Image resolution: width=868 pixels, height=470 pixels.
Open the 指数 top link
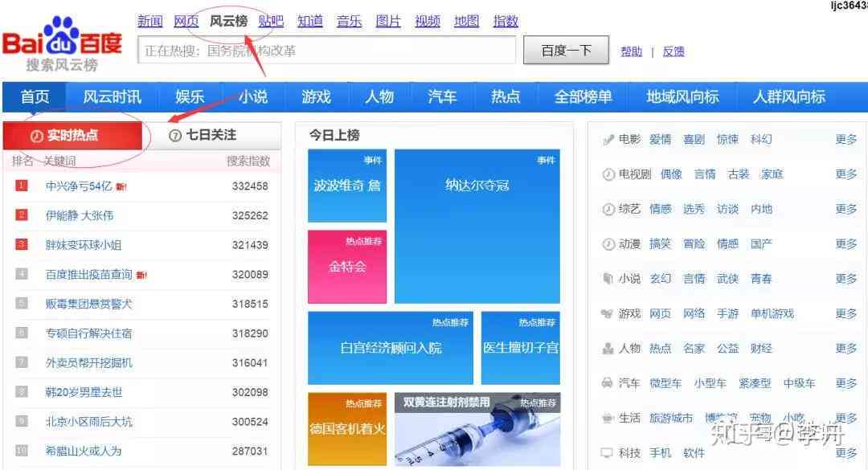click(x=506, y=21)
